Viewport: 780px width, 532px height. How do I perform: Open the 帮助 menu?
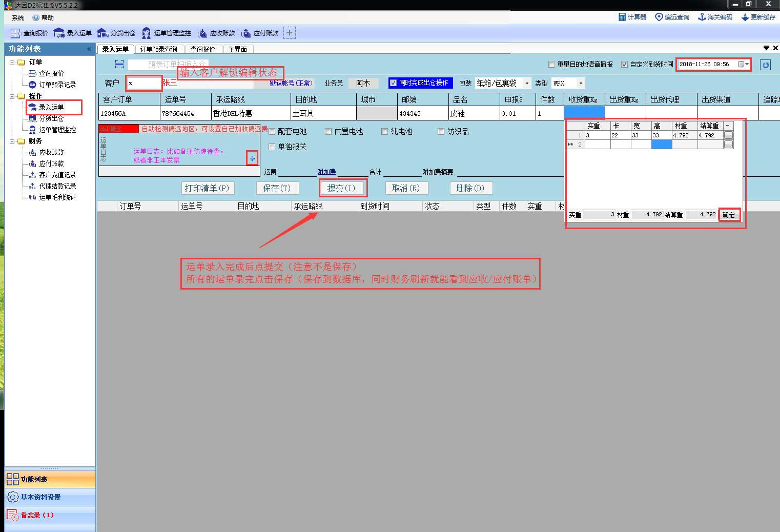point(44,17)
